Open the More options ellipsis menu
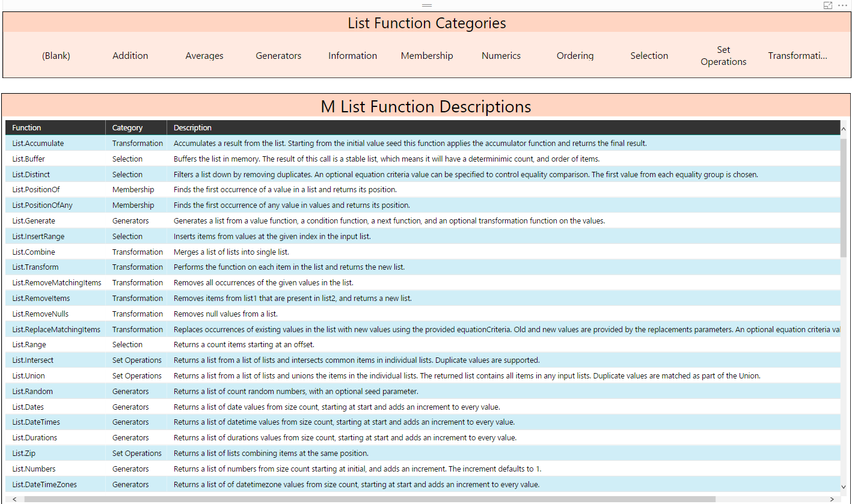852x504 pixels. coord(843,5)
